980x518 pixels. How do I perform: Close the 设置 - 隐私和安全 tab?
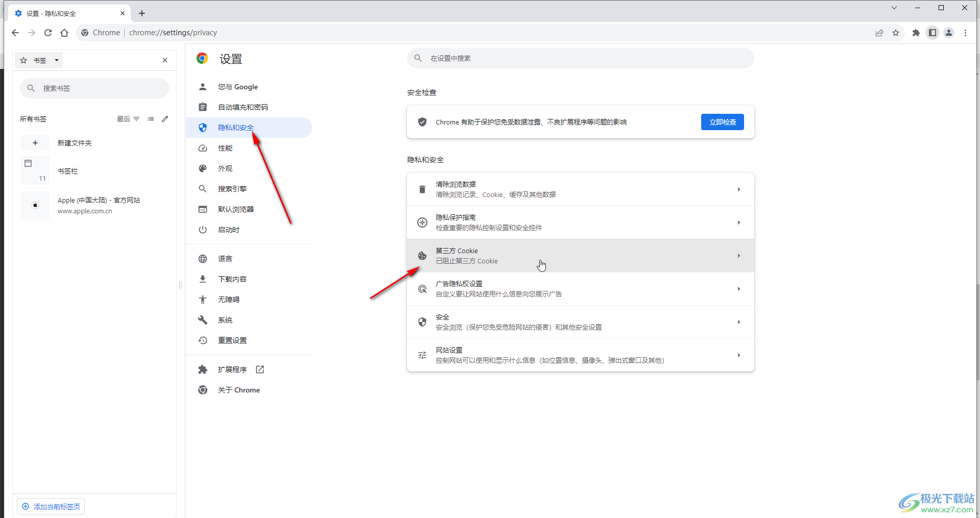point(123,13)
